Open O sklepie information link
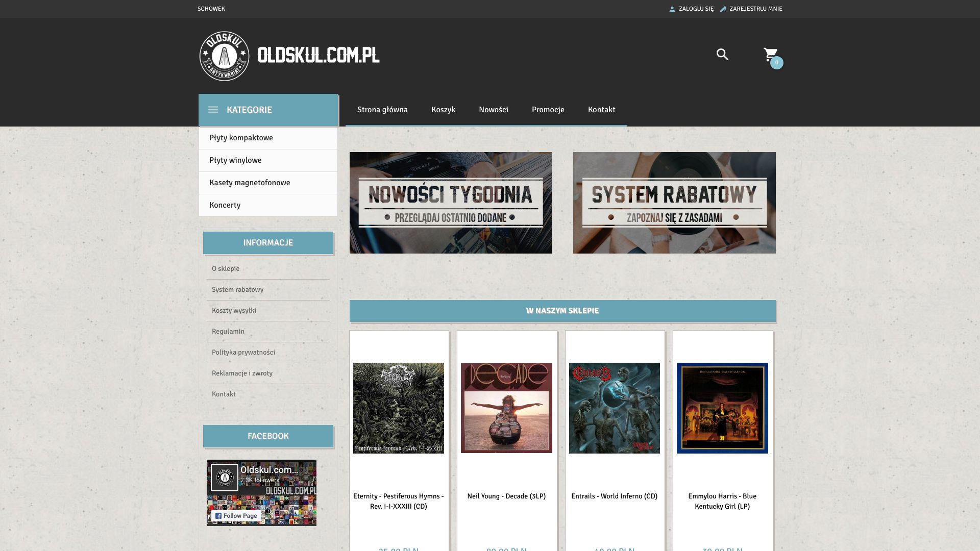This screenshot has width=980, height=551. [x=226, y=269]
